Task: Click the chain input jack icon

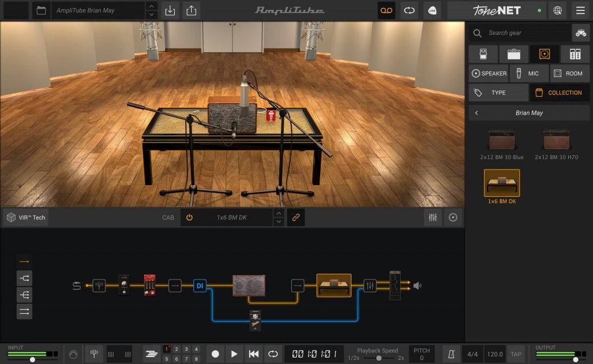Action: click(x=76, y=285)
